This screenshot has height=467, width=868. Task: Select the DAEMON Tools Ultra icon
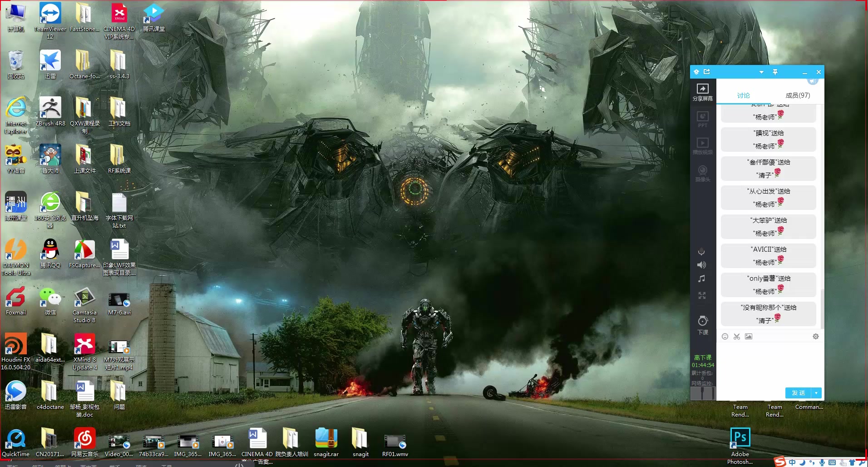click(x=16, y=257)
